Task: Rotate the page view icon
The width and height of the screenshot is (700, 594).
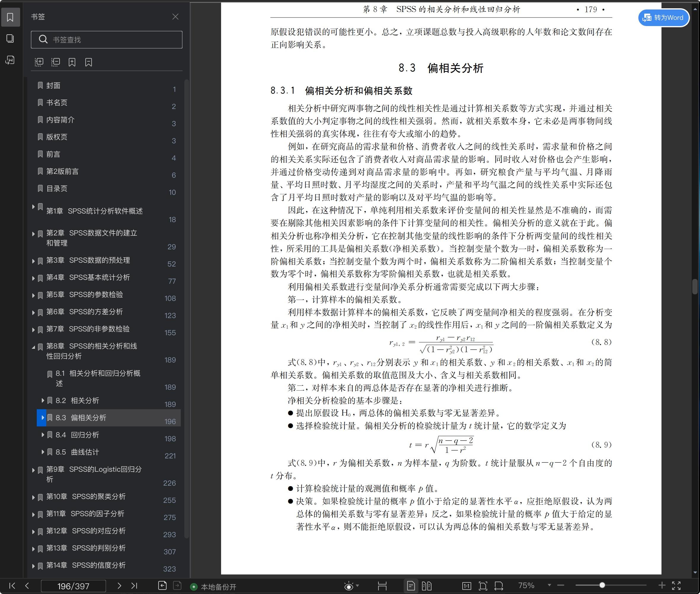Action: [x=499, y=586]
